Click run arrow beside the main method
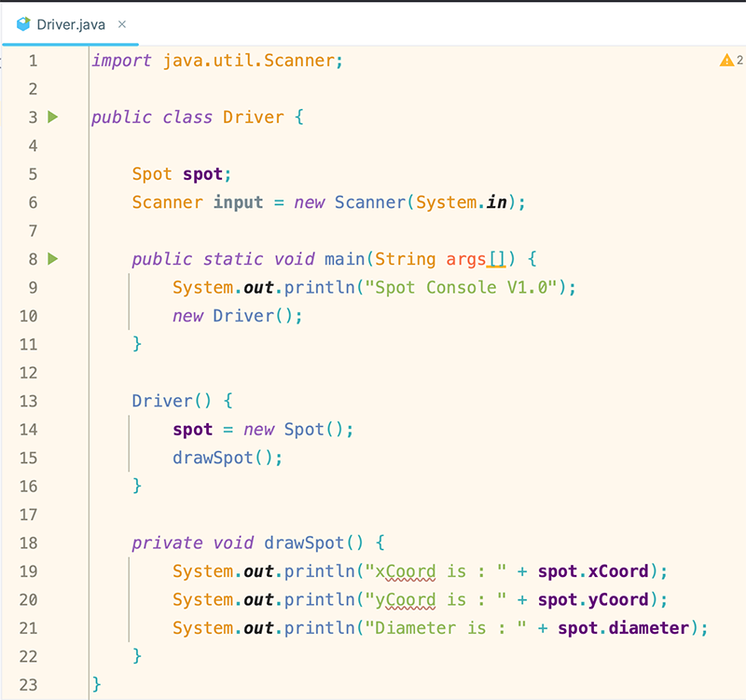Image resolution: width=746 pixels, height=700 pixels. tap(53, 258)
